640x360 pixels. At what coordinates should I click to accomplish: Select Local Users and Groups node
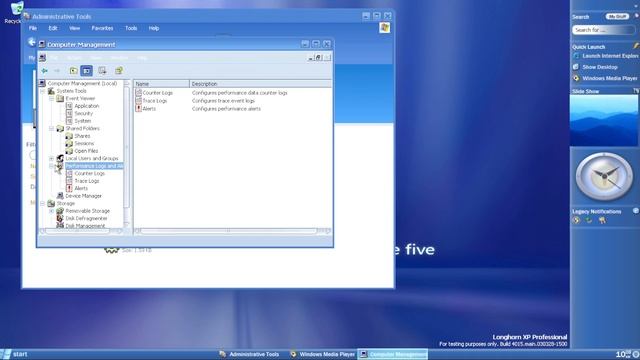(92, 158)
